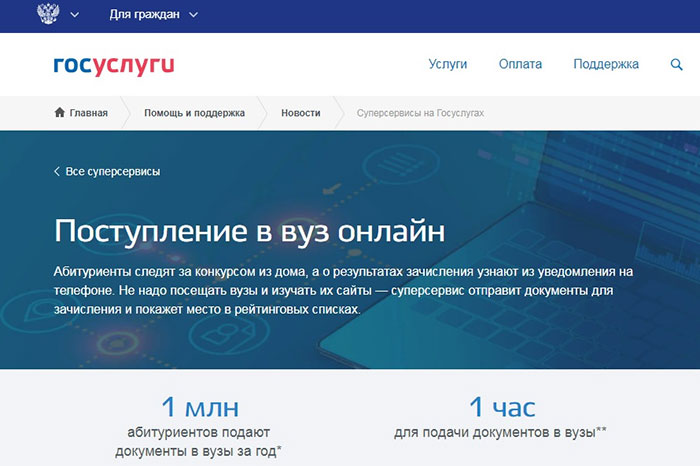This screenshot has width=700, height=466.
Task: Open the 'Оплата' menu item
Action: [520, 64]
